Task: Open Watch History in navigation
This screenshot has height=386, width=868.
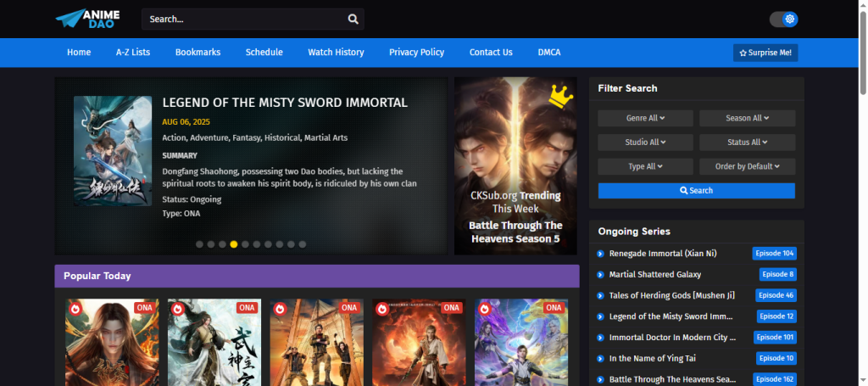Action: click(x=336, y=52)
